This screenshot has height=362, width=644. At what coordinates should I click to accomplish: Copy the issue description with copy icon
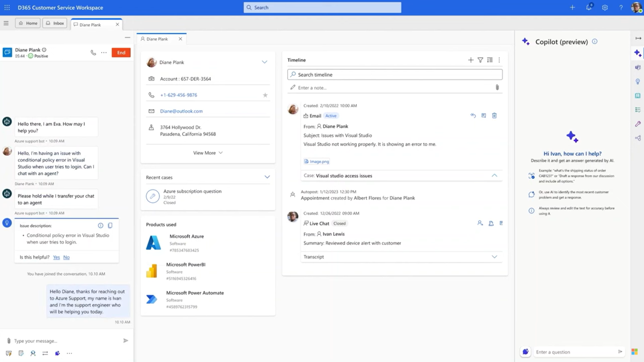click(110, 226)
